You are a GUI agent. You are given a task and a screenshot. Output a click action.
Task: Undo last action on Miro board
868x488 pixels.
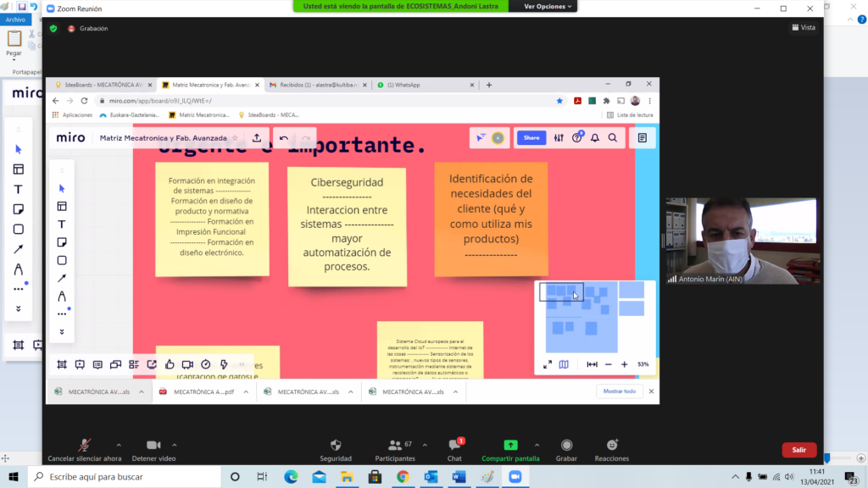point(284,138)
